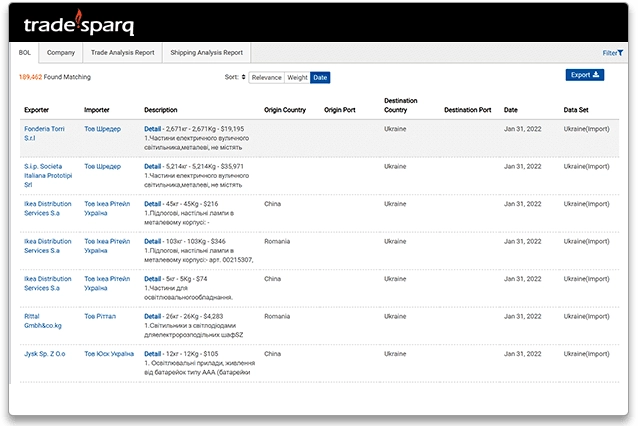638x426 pixels.
Task: Toggle the Sort direction arrows
Action: [243, 77]
